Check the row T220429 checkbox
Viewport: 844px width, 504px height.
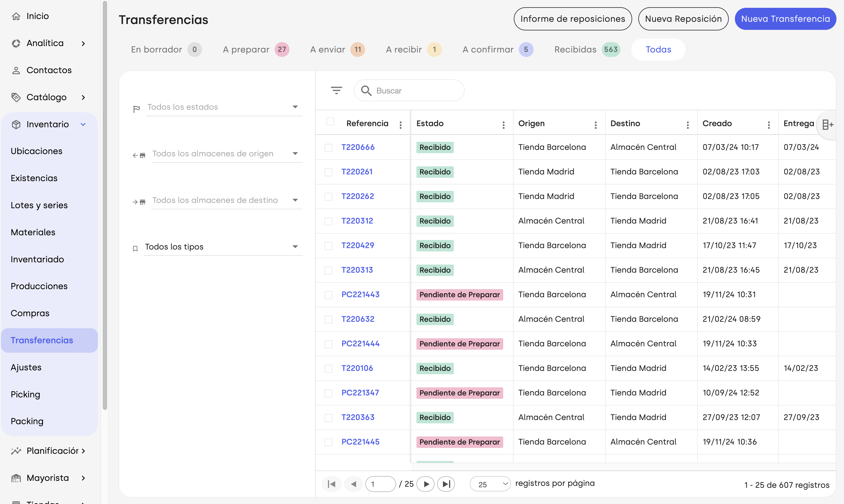tap(328, 246)
